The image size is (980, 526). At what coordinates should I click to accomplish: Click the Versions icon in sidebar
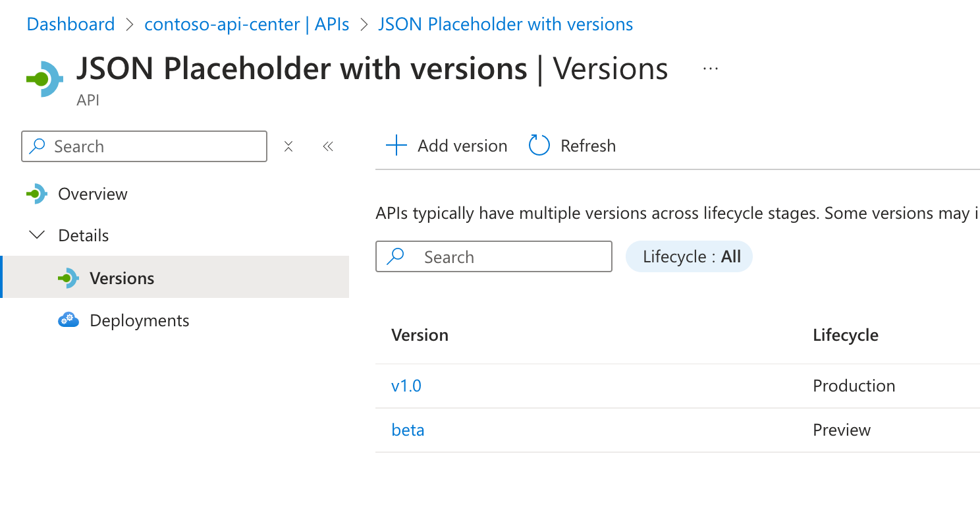pos(68,278)
